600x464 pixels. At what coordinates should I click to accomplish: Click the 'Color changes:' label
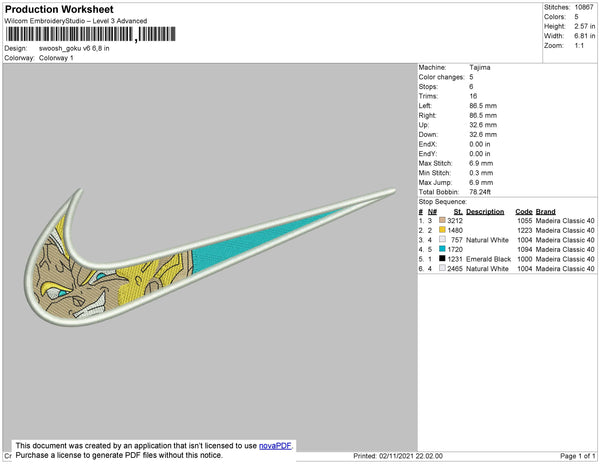point(441,77)
